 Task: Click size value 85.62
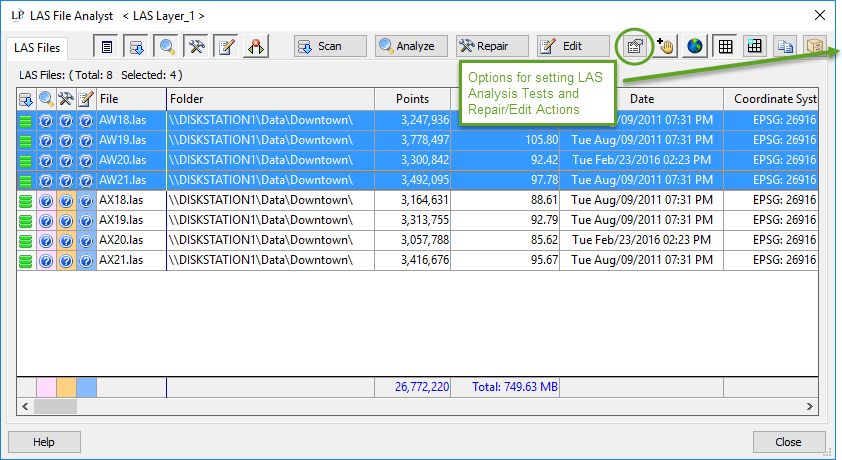pos(545,240)
